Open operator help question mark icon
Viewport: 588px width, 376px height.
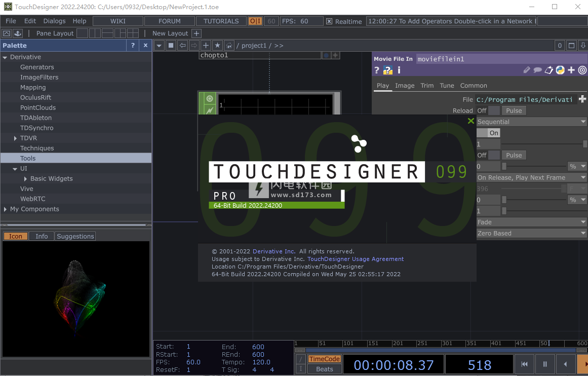pos(377,70)
